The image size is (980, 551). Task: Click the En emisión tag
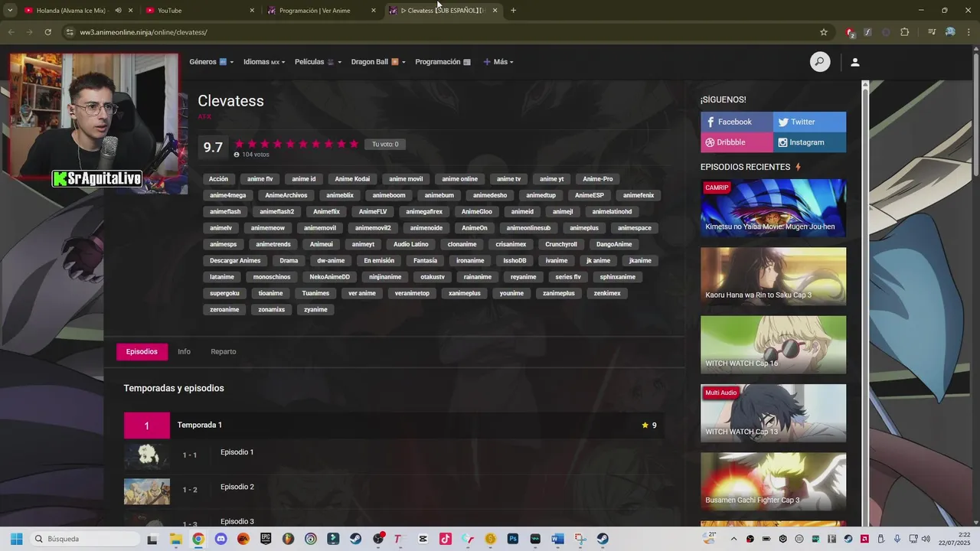pos(379,261)
